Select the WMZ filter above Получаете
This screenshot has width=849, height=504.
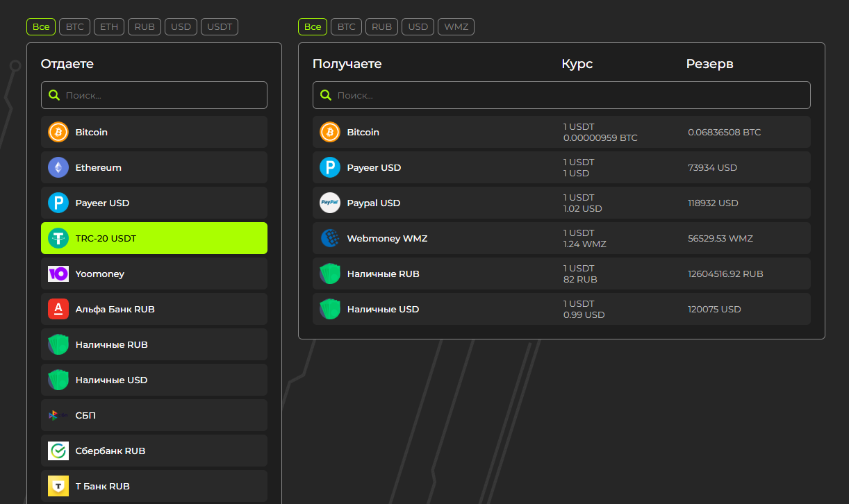click(456, 27)
